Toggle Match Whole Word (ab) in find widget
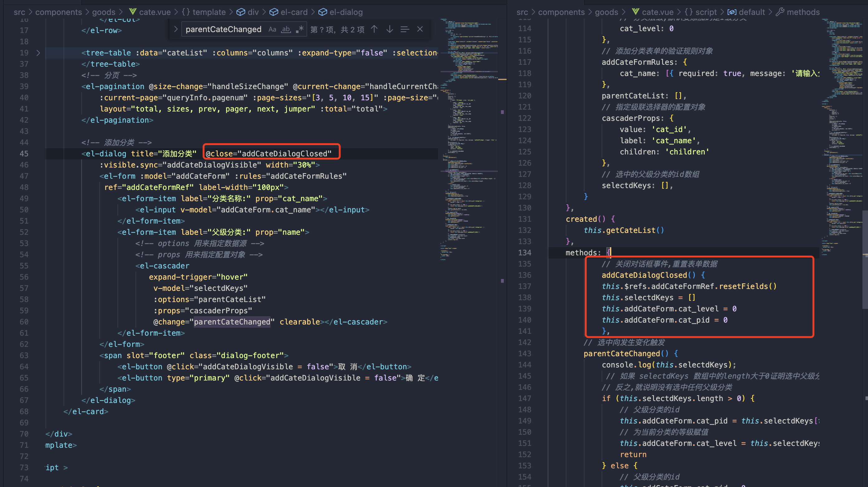The image size is (868, 487). pyautogui.click(x=286, y=29)
